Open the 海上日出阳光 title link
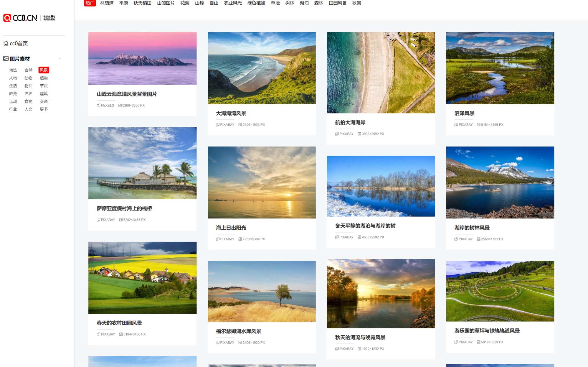The width and height of the screenshot is (588, 367). click(x=231, y=228)
